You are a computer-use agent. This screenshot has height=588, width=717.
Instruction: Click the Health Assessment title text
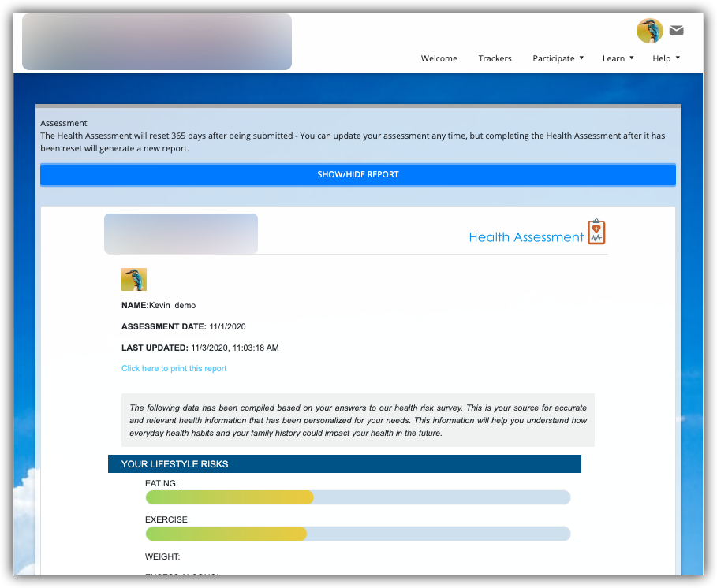[x=526, y=237]
